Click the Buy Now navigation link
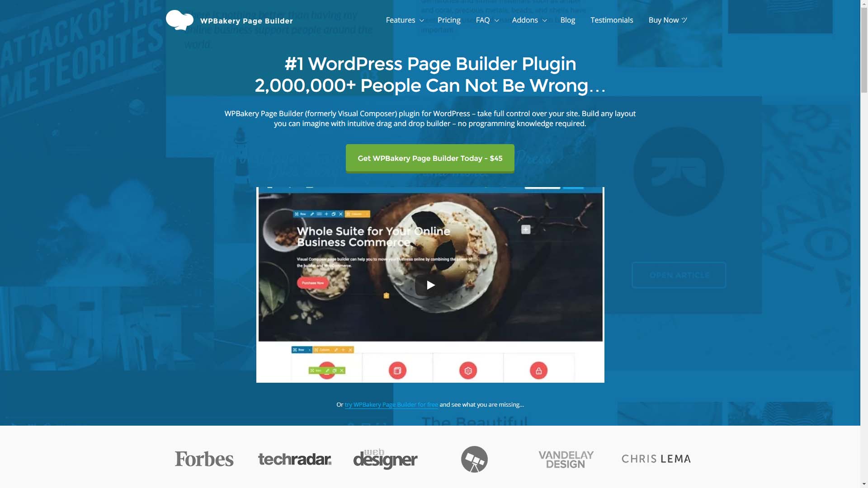 click(x=667, y=20)
